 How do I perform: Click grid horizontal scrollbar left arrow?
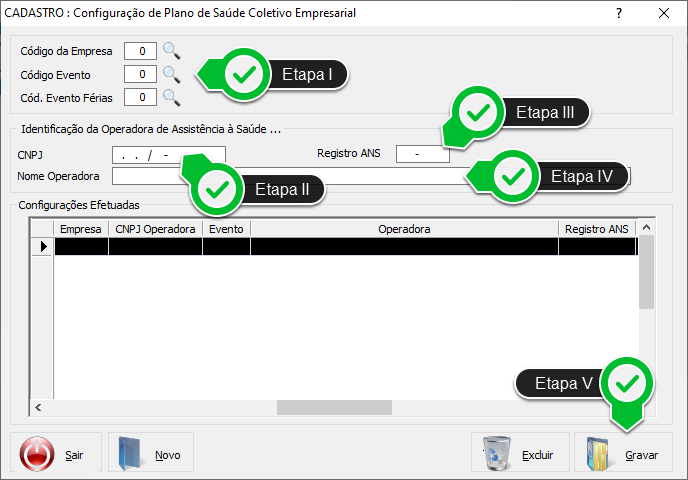tap(39, 407)
